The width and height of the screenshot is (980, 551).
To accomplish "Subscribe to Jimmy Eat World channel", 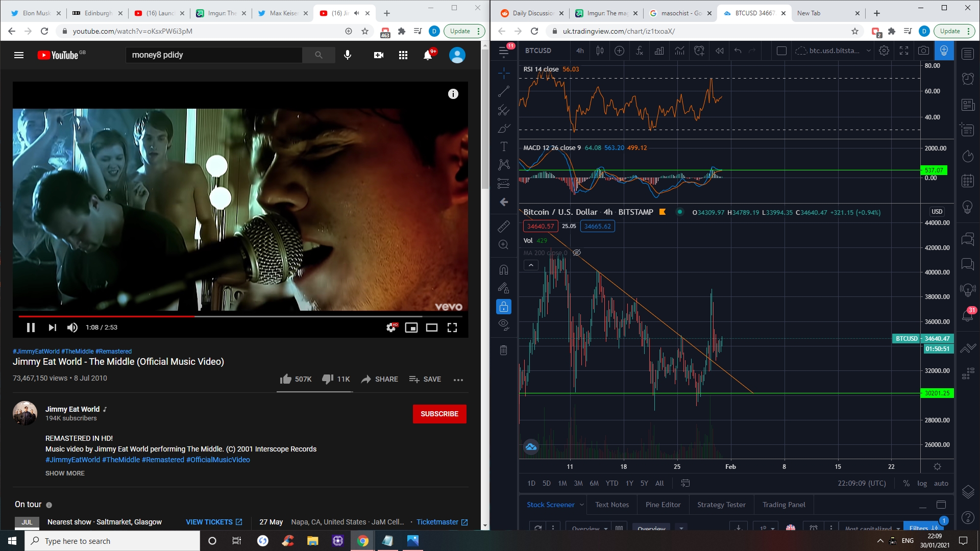I will point(439,414).
